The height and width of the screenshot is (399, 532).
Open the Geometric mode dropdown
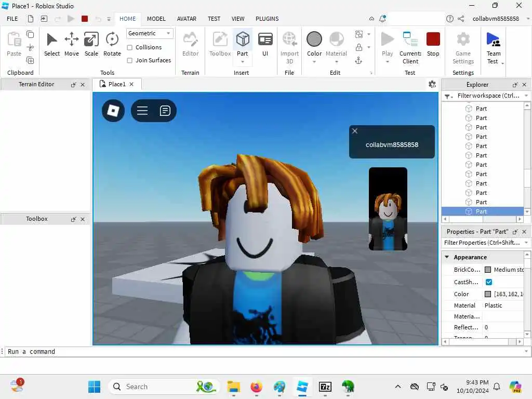pos(149,33)
